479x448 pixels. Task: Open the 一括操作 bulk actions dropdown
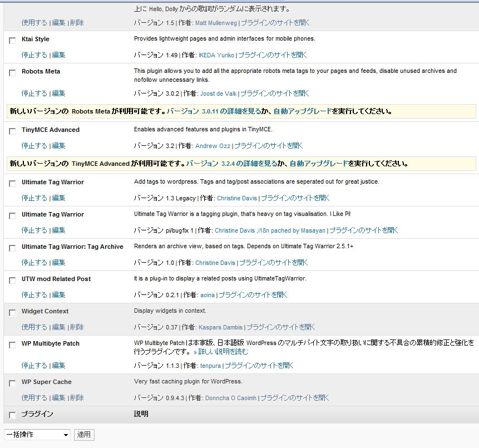click(37, 435)
